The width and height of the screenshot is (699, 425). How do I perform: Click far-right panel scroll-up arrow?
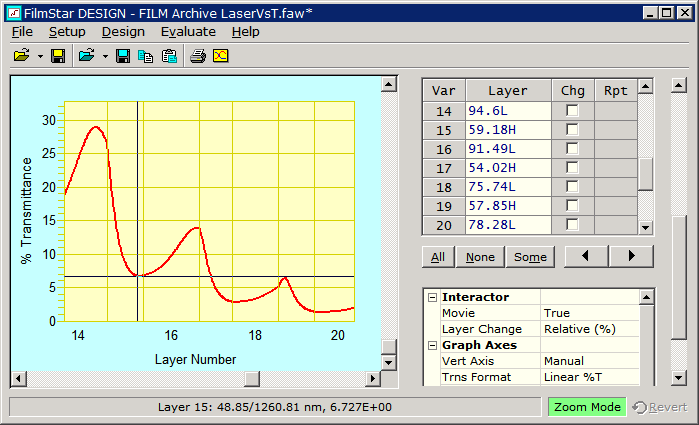tap(678, 85)
